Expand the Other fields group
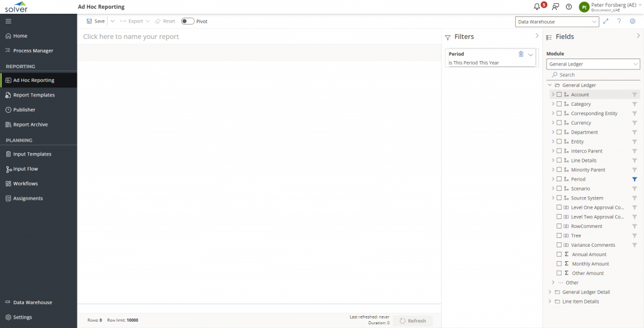Screen dimensions: 644x328 [553, 283]
